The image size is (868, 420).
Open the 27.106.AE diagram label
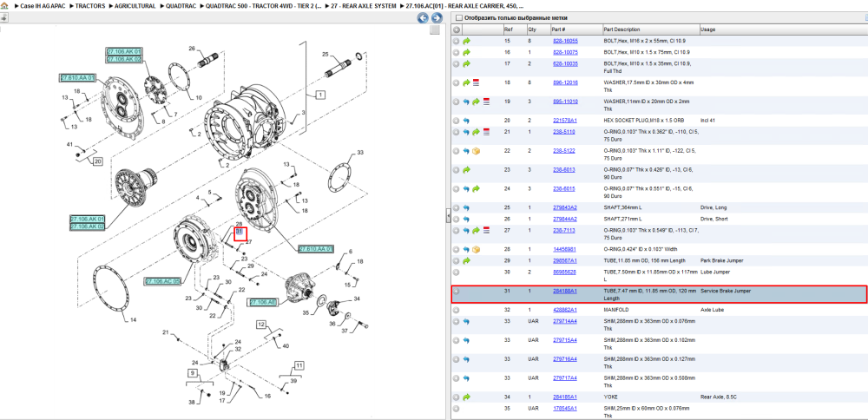click(263, 302)
